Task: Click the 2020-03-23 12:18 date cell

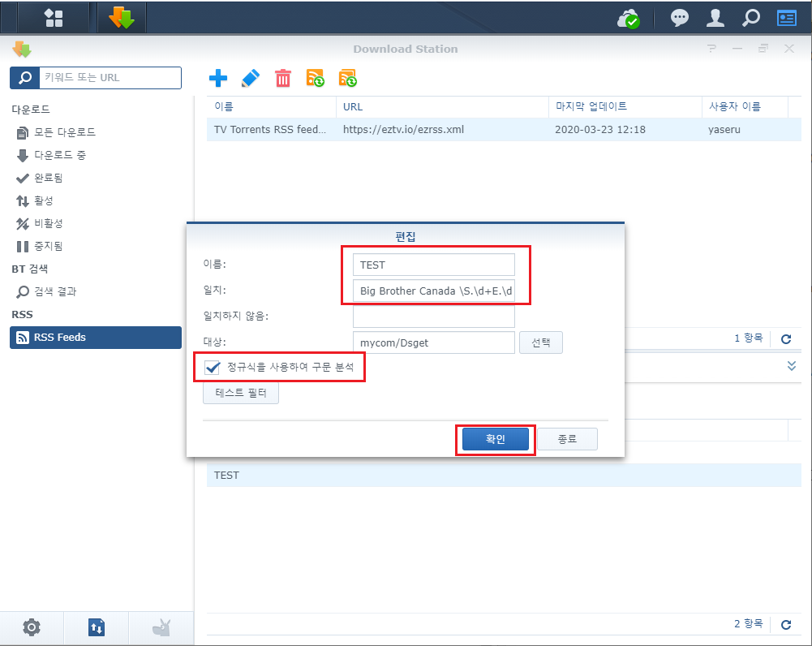Action: 600,130
